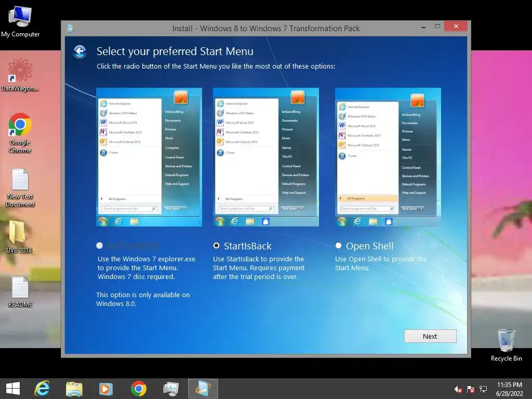
Task: Open Internet Explorer from the taskbar
Action: pyautogui.click(x=42, y=389)
